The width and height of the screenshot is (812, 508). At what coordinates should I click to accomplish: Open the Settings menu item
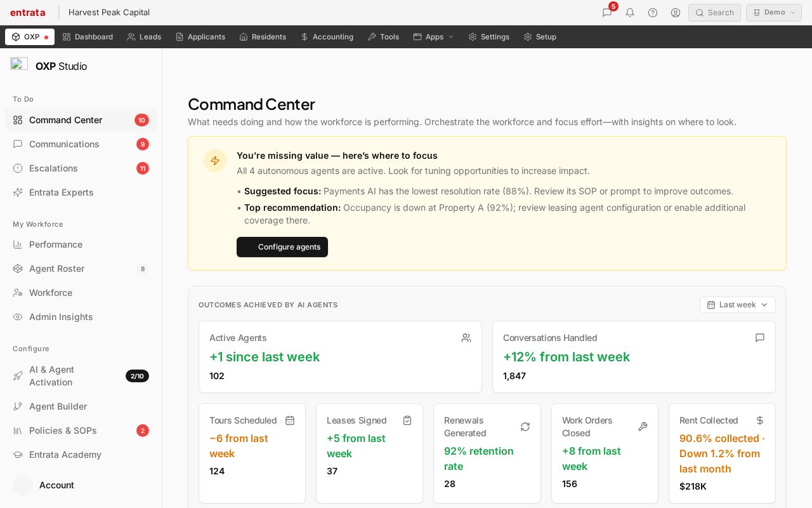pyautogui.click(x=489, y=37)
